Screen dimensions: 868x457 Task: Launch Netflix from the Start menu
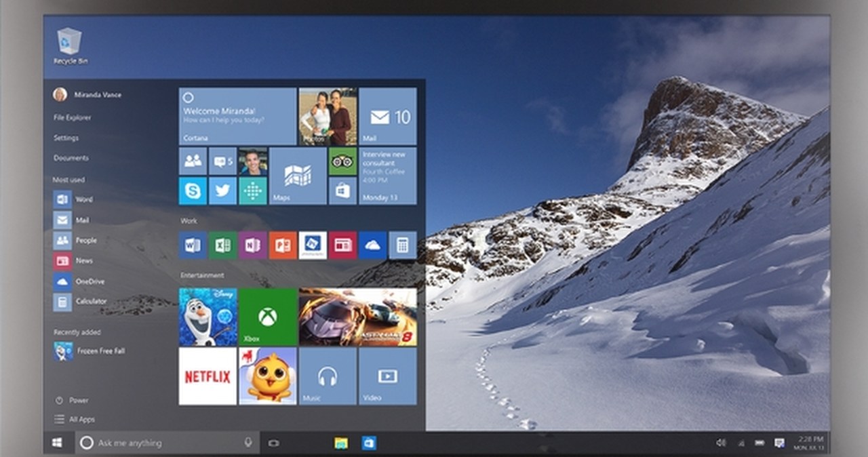point(207,378)
